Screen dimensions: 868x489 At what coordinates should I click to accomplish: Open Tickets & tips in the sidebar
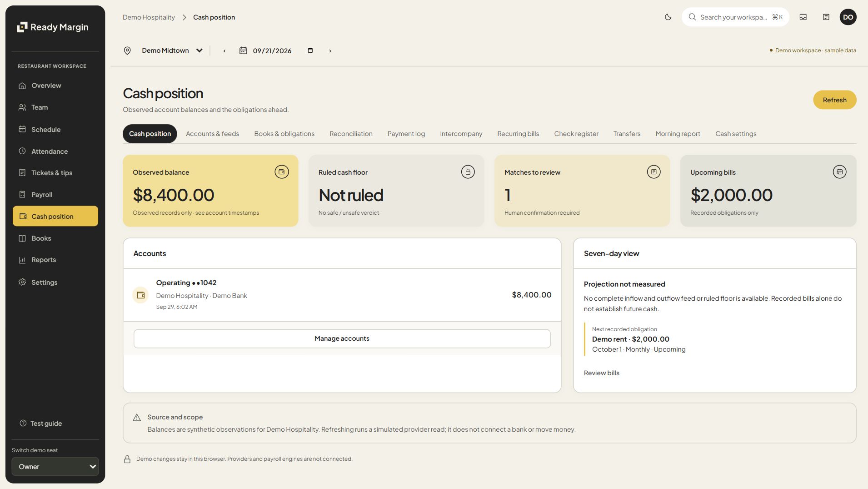(x=55, y=173)
